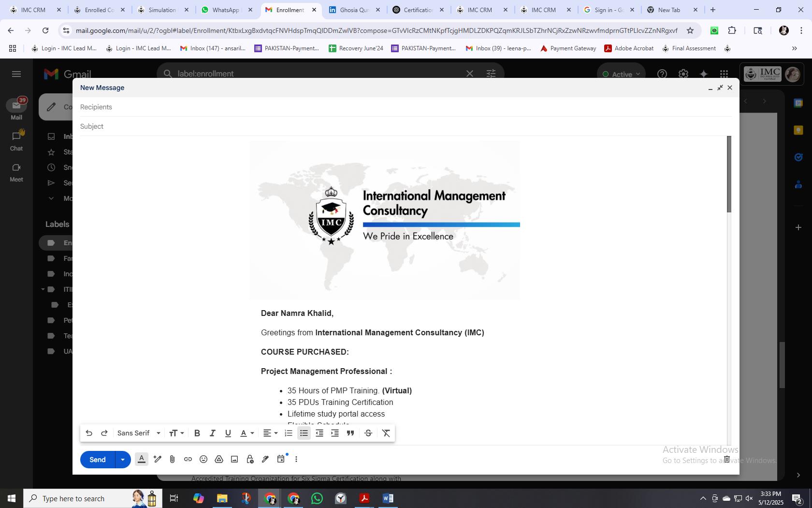The height and width of the screenshot is (508, 812).
Task: Open Recovery June'24 bookmark
Action: [356, 48]
